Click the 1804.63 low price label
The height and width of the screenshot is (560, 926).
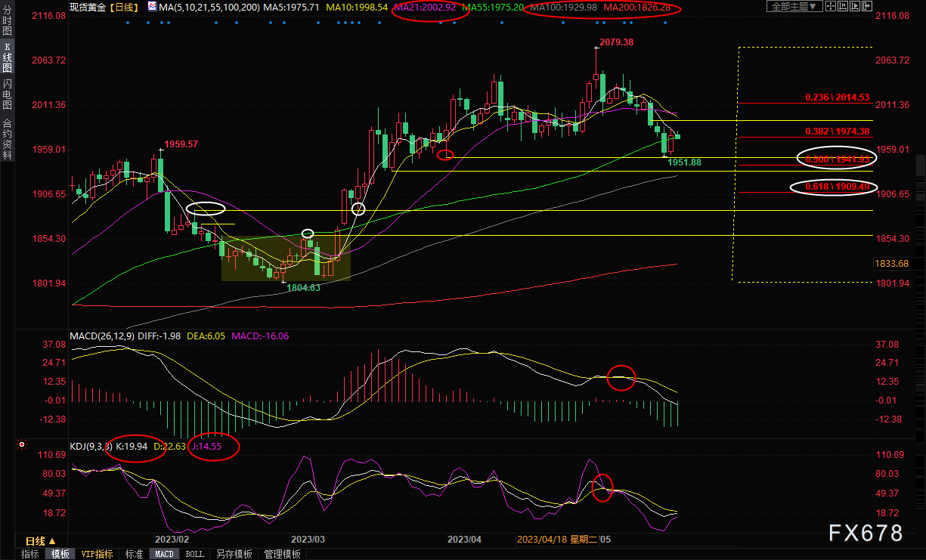tap(304, 287)
